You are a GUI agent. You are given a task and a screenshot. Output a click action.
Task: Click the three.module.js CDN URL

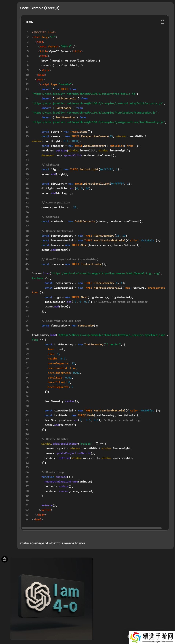click(x=85, y=94)
